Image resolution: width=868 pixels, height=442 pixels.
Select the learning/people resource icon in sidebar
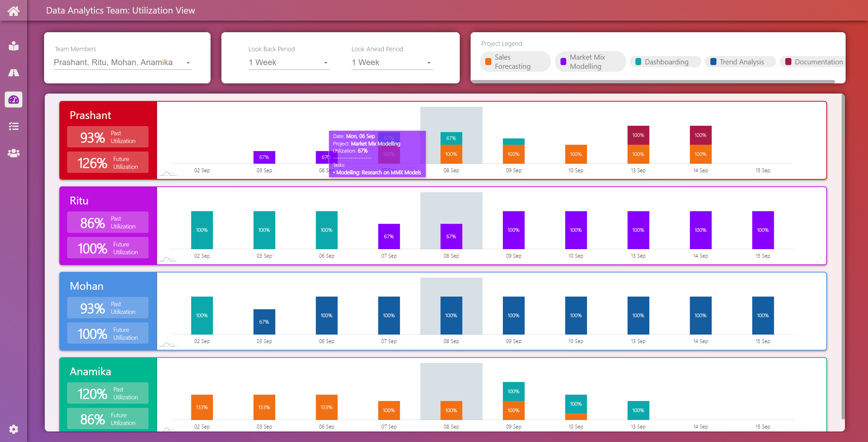pyautogui.click(x=13, y=46)
